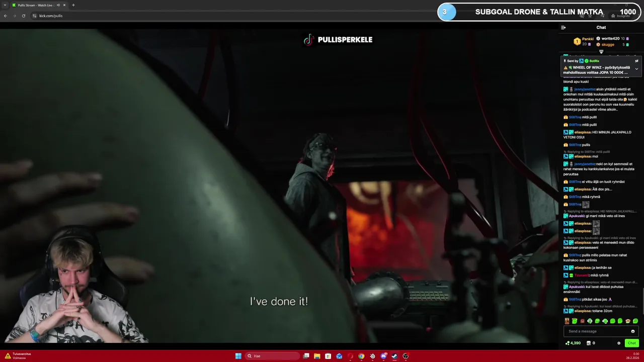Viewport: 644px width, 362px height.
Task: Open channel points balance 4,390
Action: [573, 343]
